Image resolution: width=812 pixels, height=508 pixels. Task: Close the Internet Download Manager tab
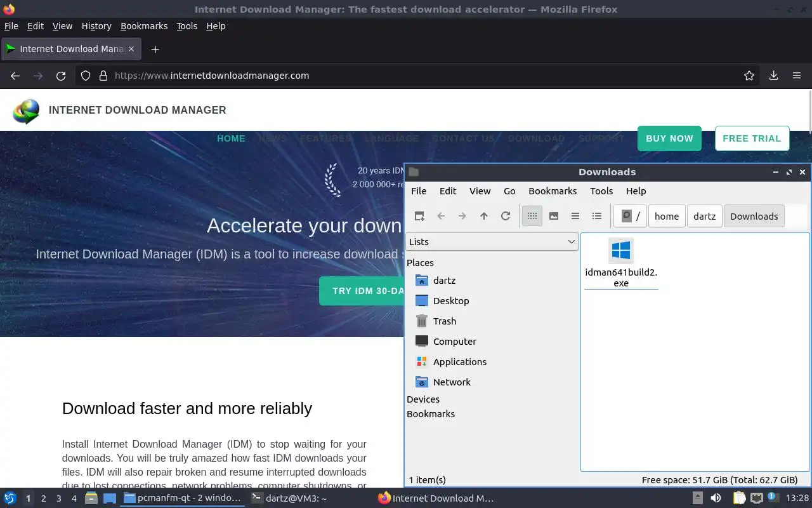point(131,49)
